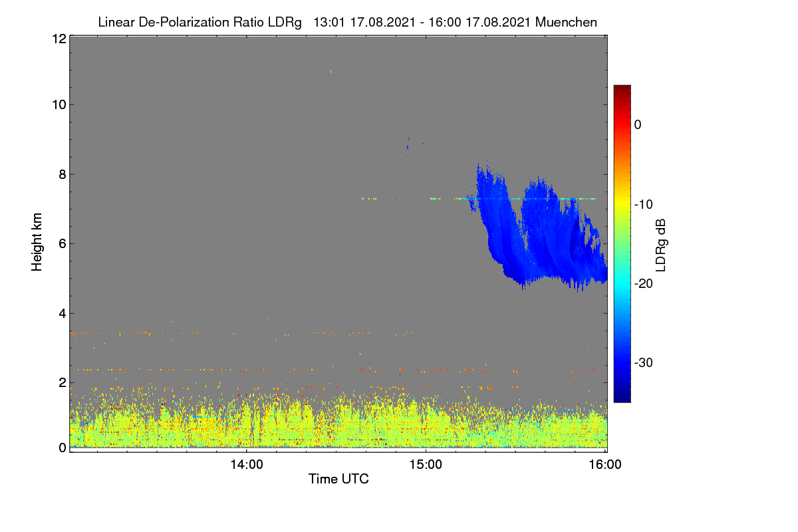Click the height axis label '4'

(61, 313)
